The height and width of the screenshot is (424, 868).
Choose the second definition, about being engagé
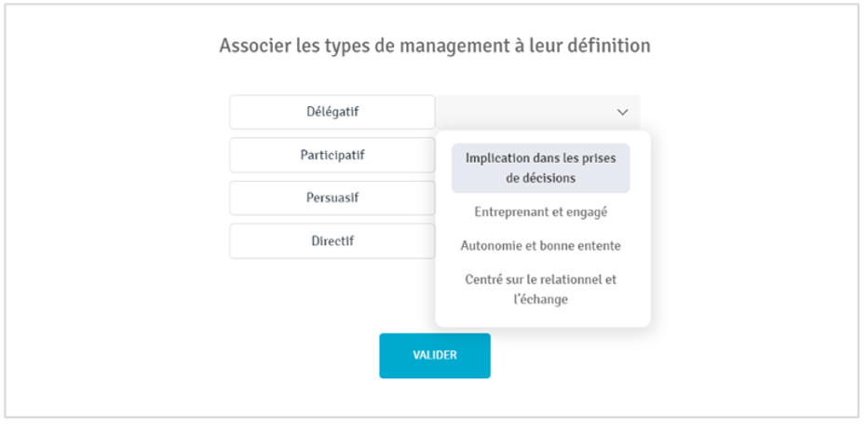(x=540, y=212)
